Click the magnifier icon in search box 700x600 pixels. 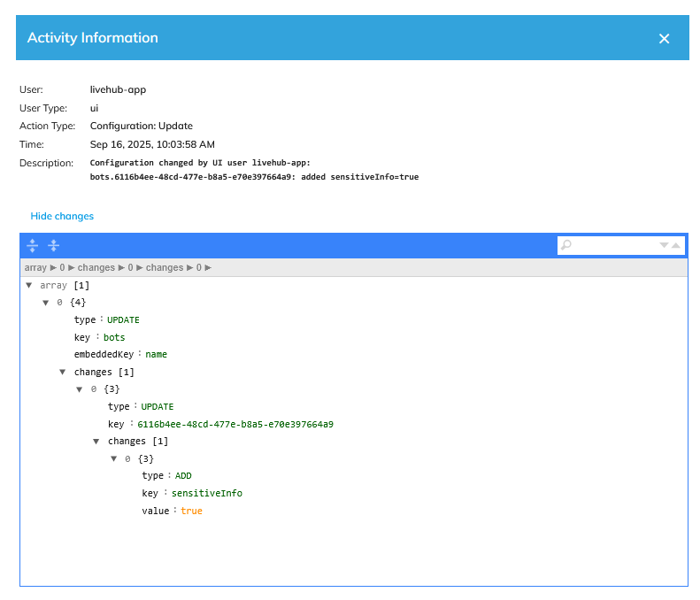point(566,245)
